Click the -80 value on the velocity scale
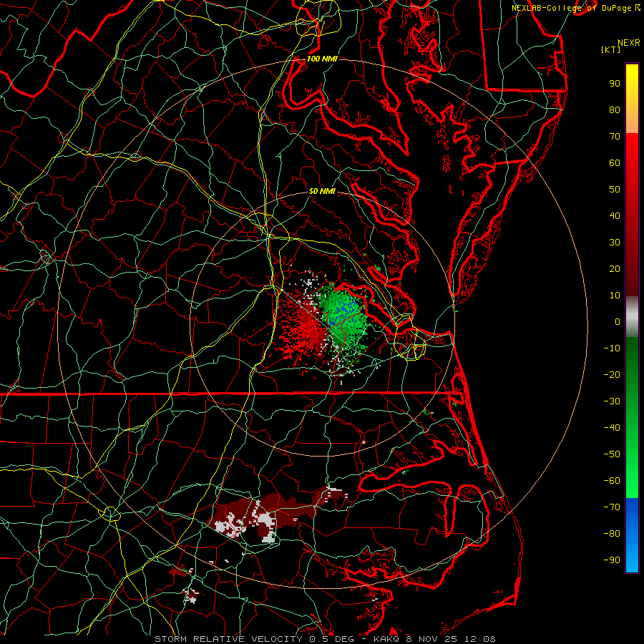Image resolution: width=644 pixels, height=644 pixels. pos(612,534)
